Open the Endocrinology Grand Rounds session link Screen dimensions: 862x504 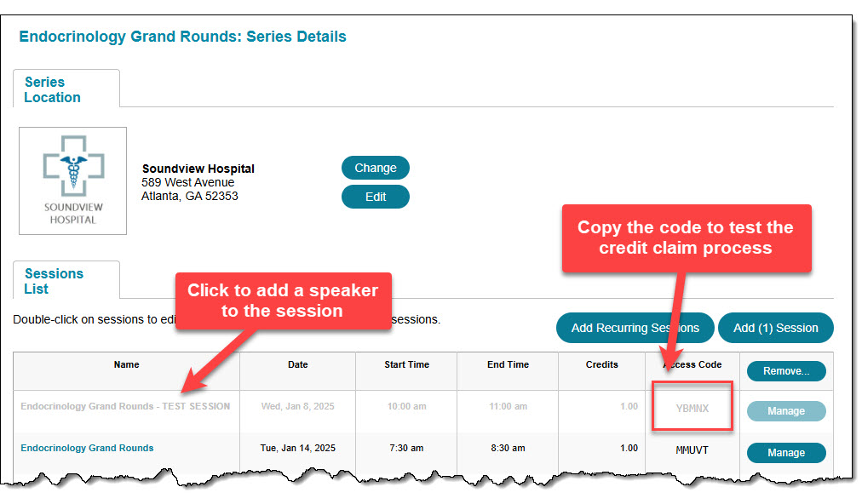point(87,448)
